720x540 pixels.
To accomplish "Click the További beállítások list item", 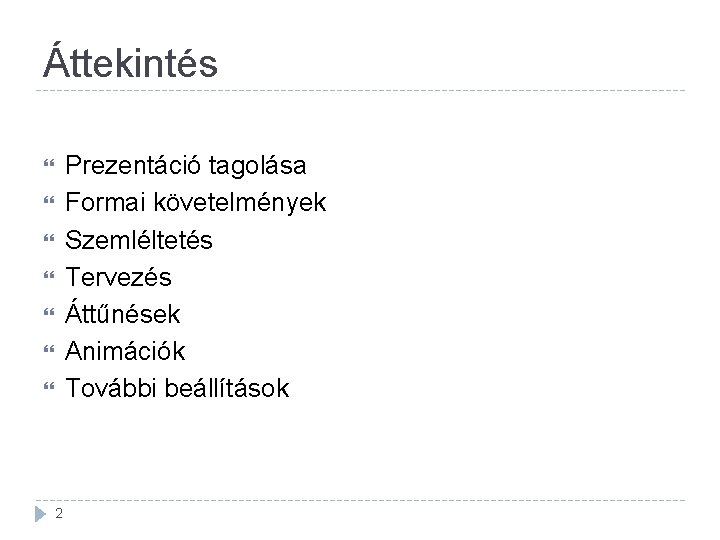I will point(177,388).
